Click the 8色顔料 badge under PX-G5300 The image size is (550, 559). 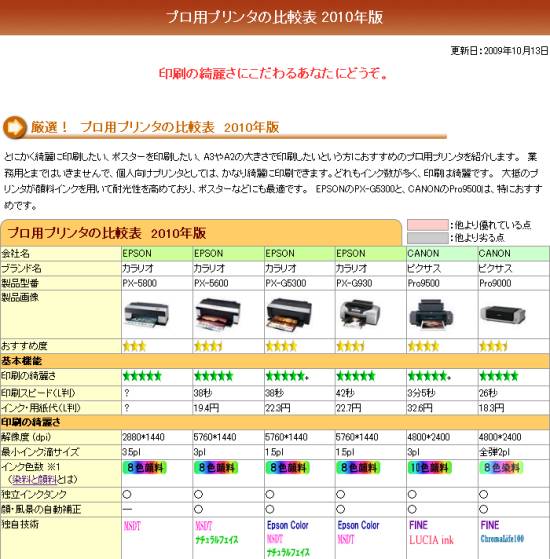click(288, 468)
